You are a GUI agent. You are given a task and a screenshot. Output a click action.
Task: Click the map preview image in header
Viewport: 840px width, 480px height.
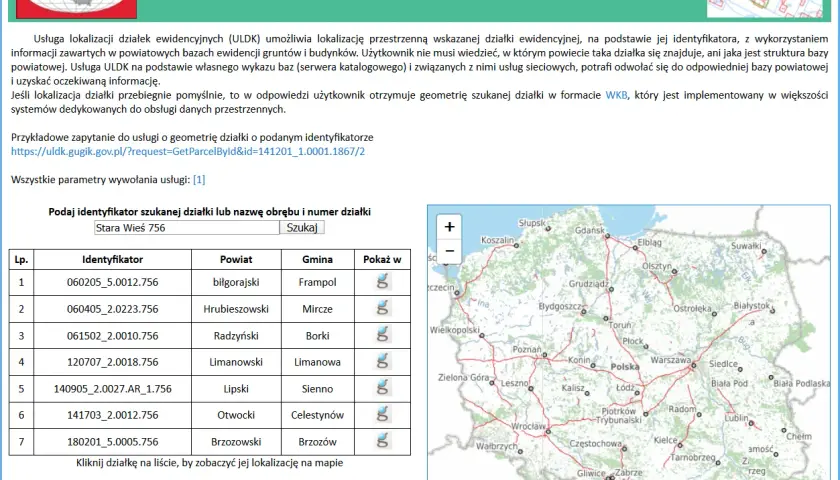coord(764,9)
